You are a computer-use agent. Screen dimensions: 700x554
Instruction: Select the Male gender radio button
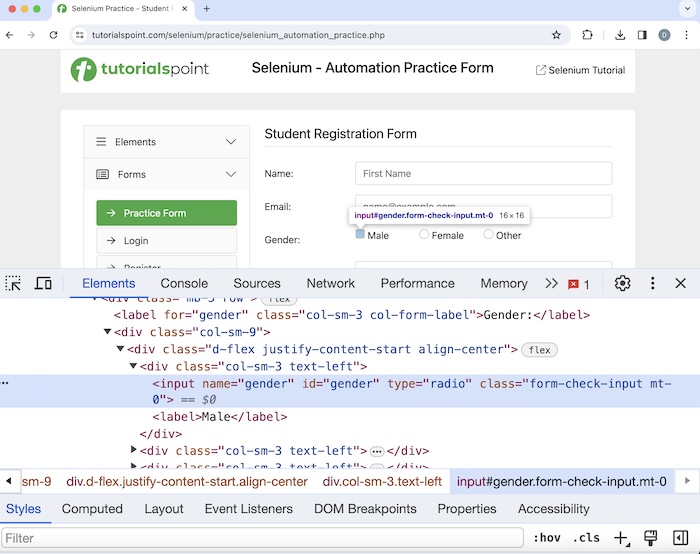click(x=360, y=234)
